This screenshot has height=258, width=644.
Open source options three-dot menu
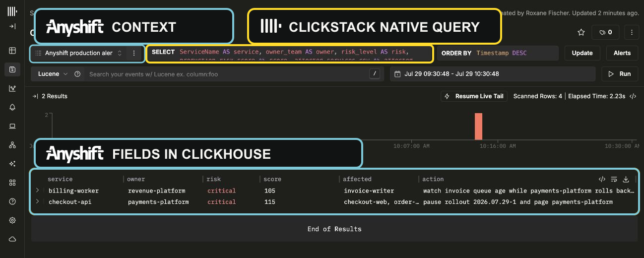[x=134, y=53]
